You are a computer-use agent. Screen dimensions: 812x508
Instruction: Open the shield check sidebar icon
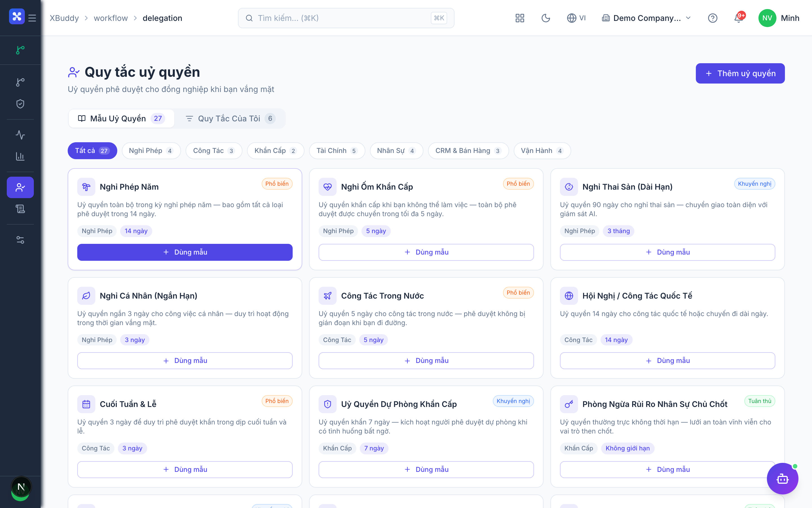[20, 104]
